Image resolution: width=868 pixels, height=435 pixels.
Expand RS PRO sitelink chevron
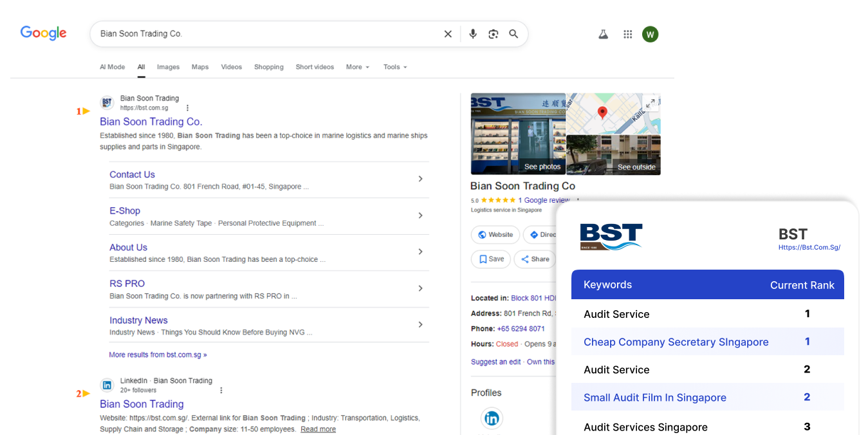(x=420, y=288)
